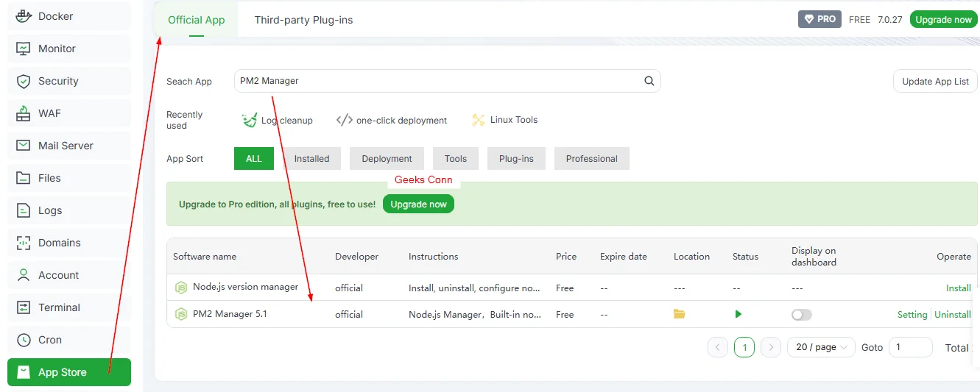This screenshot has height=392, width=980.
Task: Select the ALL app sort filter
Action: [x=253, y=158]
